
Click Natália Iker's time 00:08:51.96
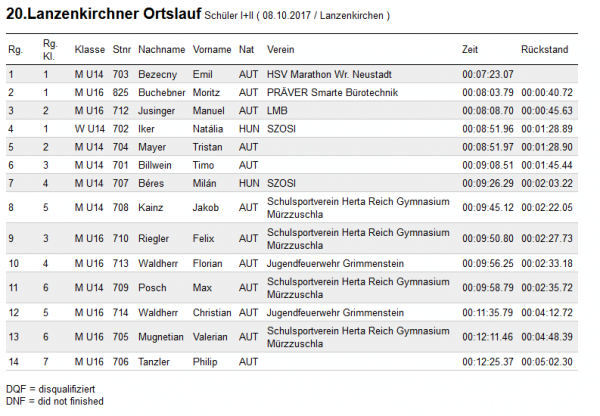point(488,129)
